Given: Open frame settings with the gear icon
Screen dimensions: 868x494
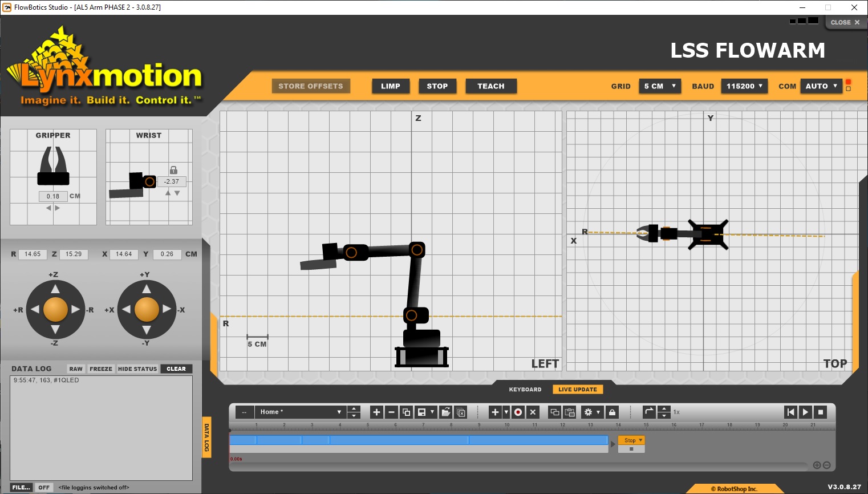Looking at the screenshot, I should tap(588, 412).
